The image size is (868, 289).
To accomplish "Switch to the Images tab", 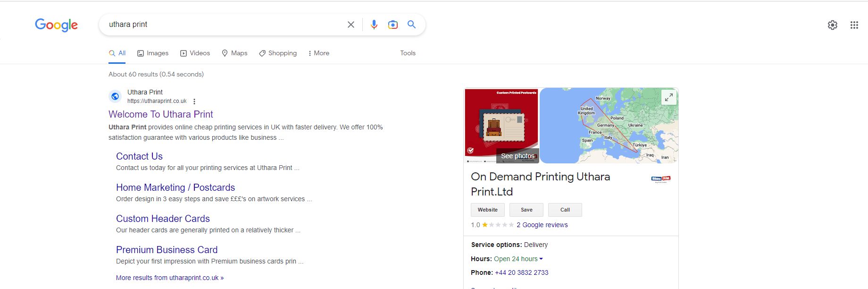I will 153,53.
